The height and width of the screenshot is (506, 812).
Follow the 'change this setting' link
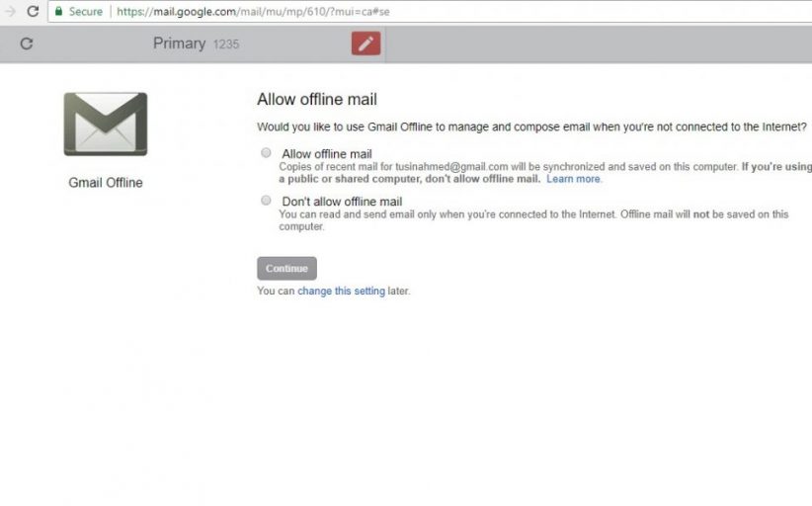tap(341, 292)
